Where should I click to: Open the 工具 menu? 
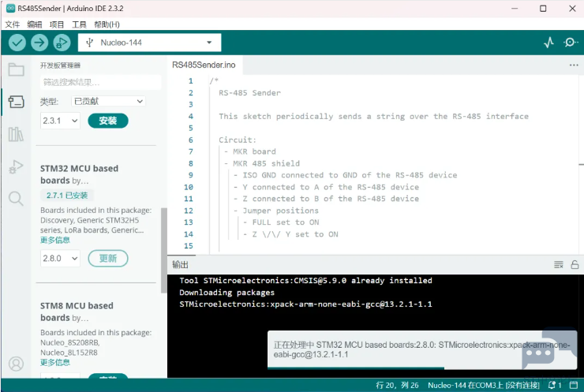(79, 24)
